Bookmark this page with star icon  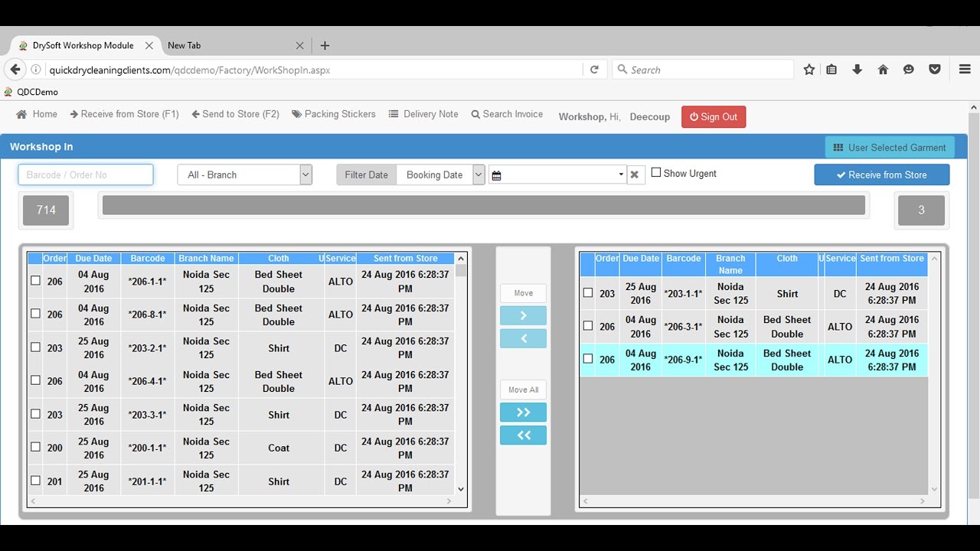pyautogui.click(x=809, y=70)
